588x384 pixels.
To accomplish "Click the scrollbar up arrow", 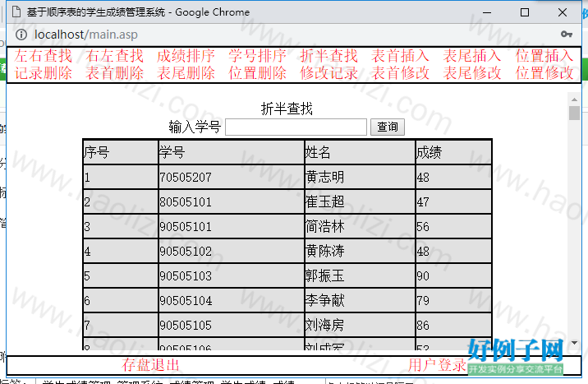I will coord(574,99).
